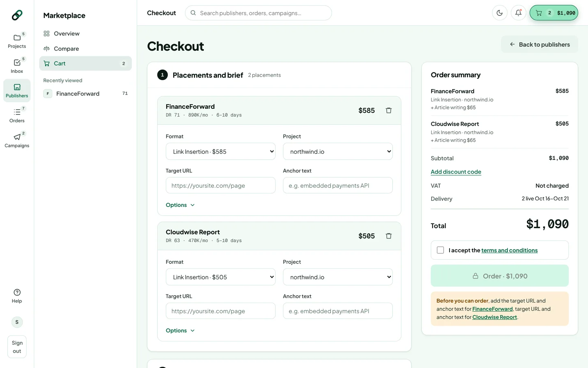This screenshot has width=588, height=368.
Task: Open the Orders section
Action: pos(17,115)
